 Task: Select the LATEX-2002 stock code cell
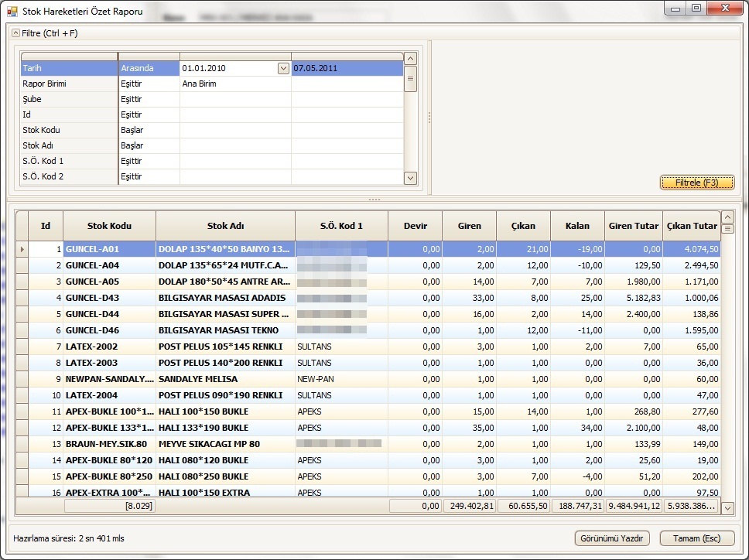coord(109,347)
